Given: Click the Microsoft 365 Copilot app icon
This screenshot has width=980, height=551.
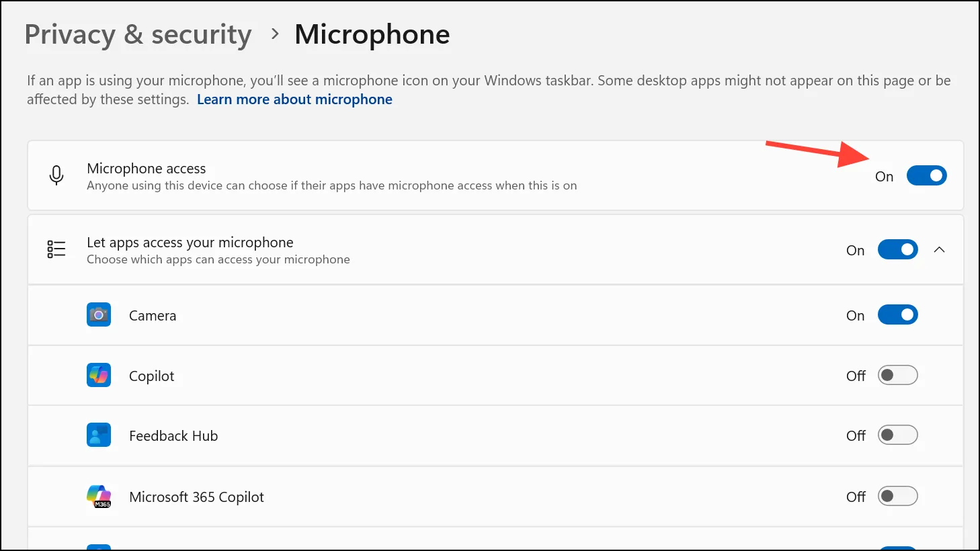Looking at the screenshot, I should tap(99, 497).
